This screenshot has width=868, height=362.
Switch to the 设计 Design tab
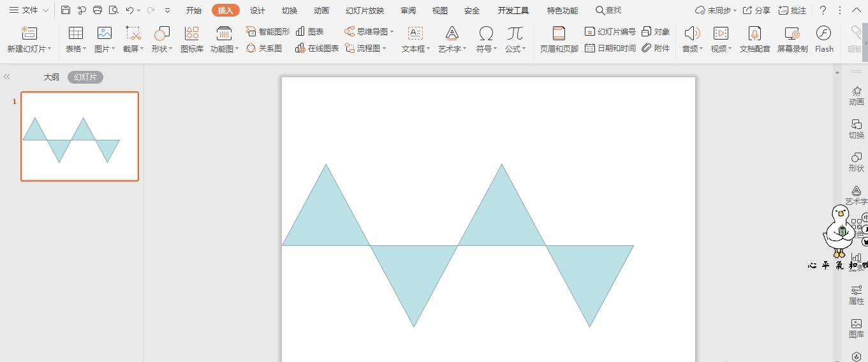pyautogui.click(x=258, y=10)
